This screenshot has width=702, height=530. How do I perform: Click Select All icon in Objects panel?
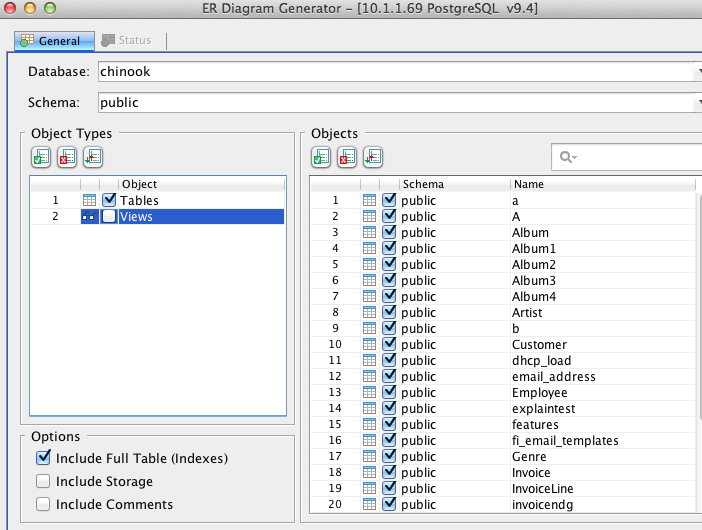[x=321, y=157]
